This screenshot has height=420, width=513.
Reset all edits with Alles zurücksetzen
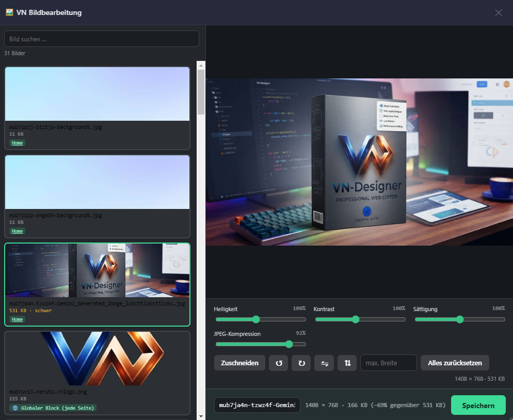455,363
